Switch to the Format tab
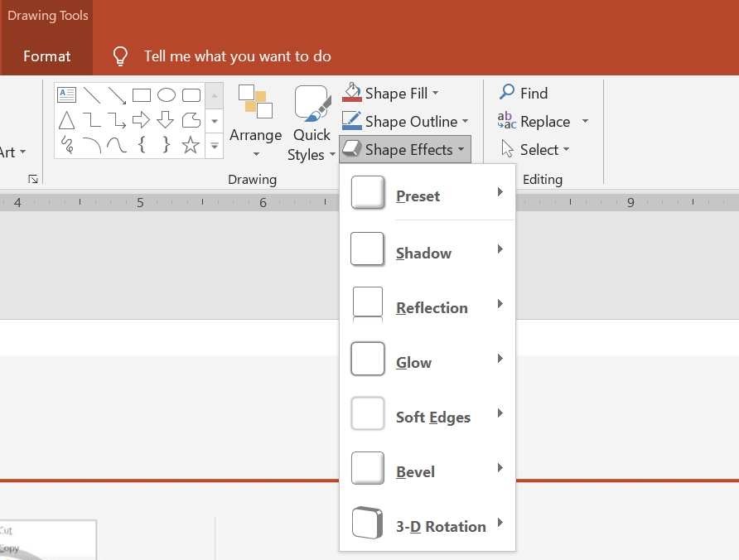The image size is (739, 560). click(47, 56)
